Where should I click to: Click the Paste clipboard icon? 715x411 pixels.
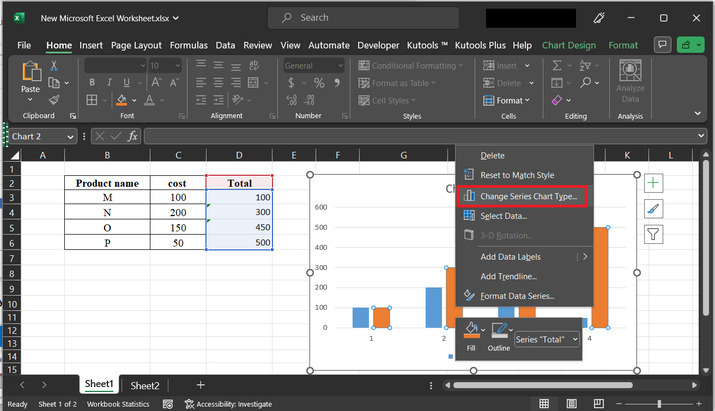click(30, 73)
